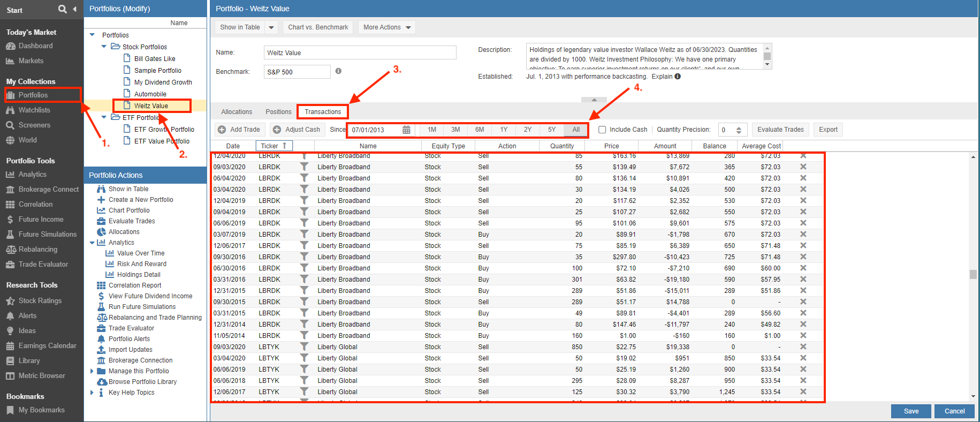The width and height of the screenshot is (980, 422).
Task: Open Brokerage Connect tool
Action: pyautogui.click(x=48, y=190)
